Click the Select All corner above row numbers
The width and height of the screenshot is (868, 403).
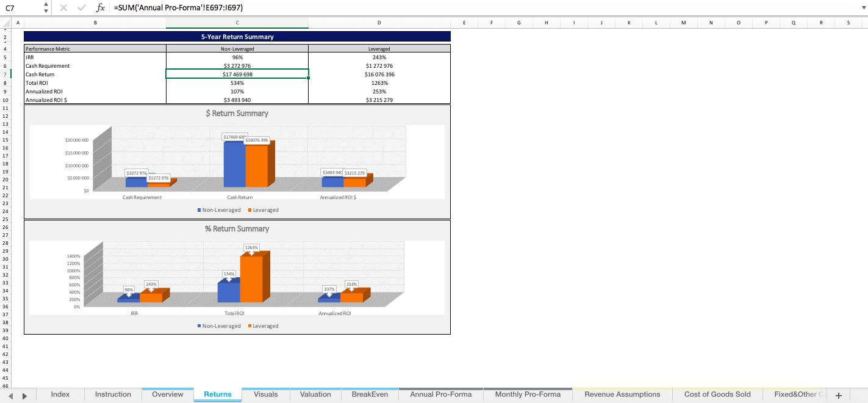pos(5,22)
